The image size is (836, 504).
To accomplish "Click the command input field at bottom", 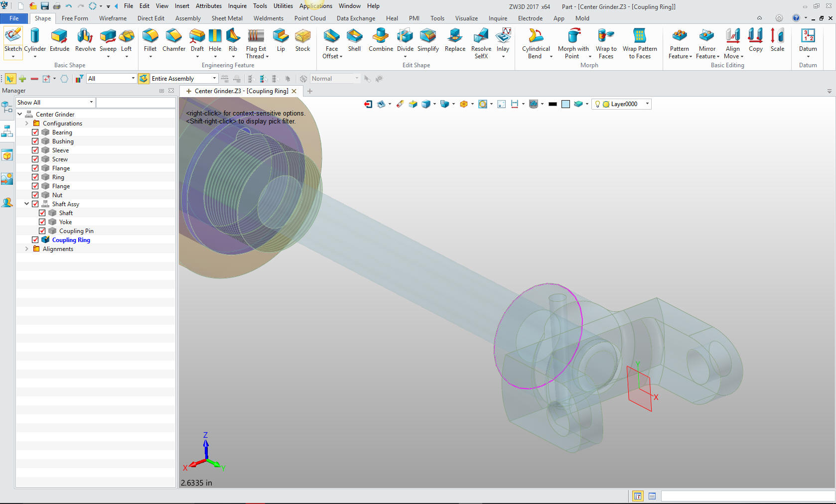I will click(x=748, y=496).
